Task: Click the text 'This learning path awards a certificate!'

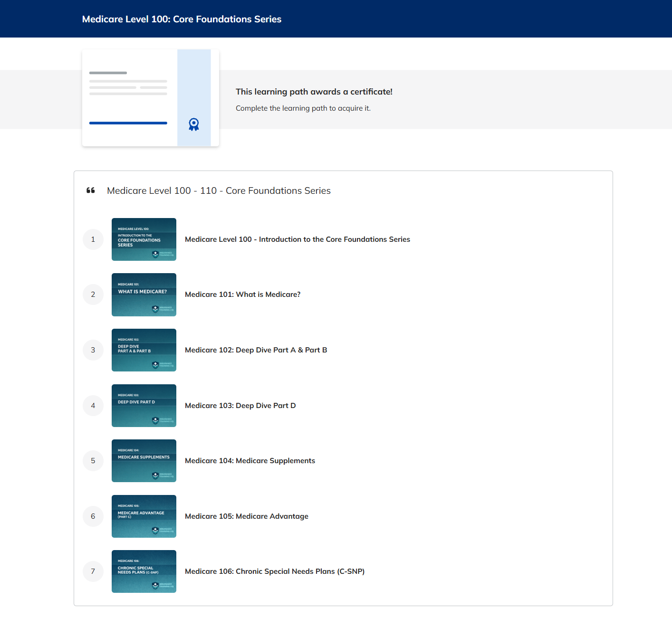Action: [314, 92]
